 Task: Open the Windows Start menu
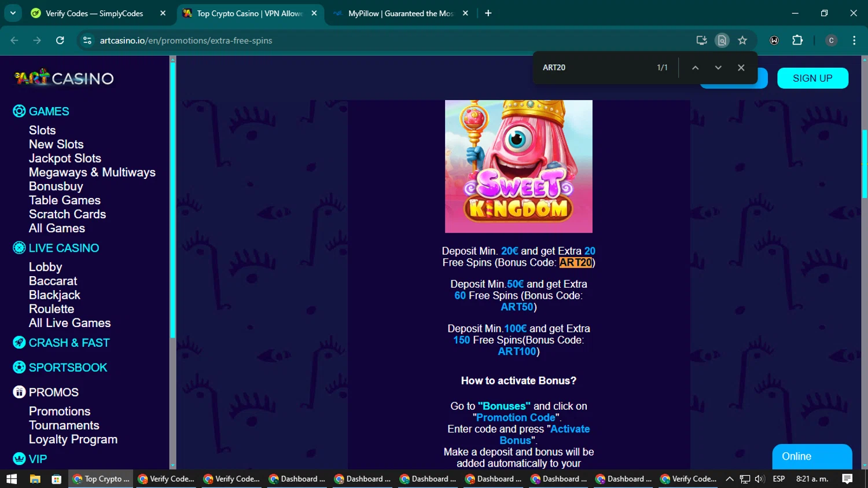[12, 479]
